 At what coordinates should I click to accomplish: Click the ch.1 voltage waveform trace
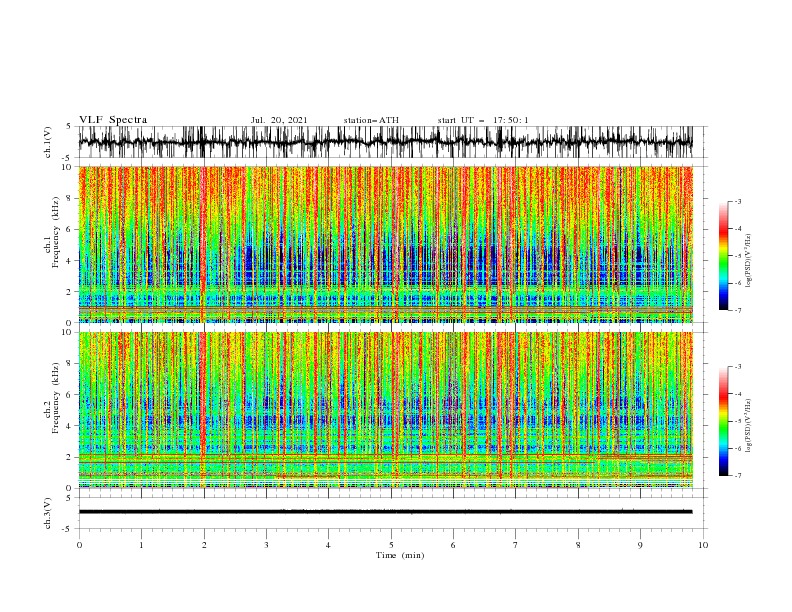[385, 142]
